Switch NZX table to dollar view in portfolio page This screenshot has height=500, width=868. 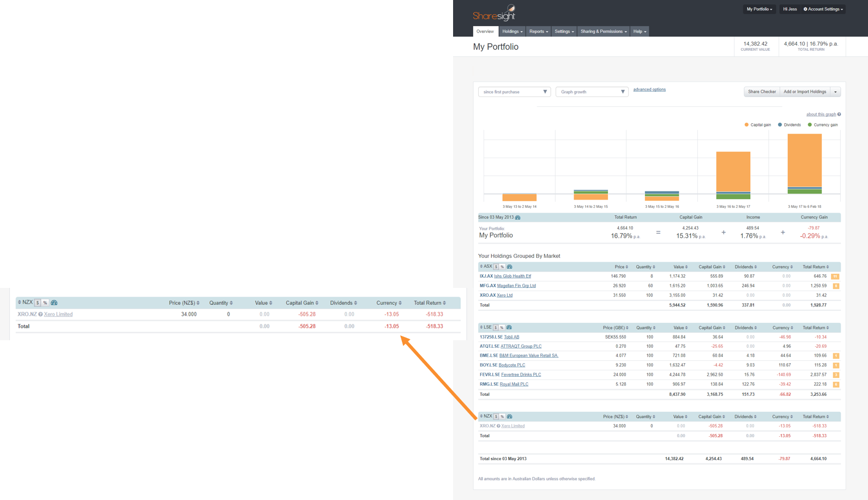point(496,417)
